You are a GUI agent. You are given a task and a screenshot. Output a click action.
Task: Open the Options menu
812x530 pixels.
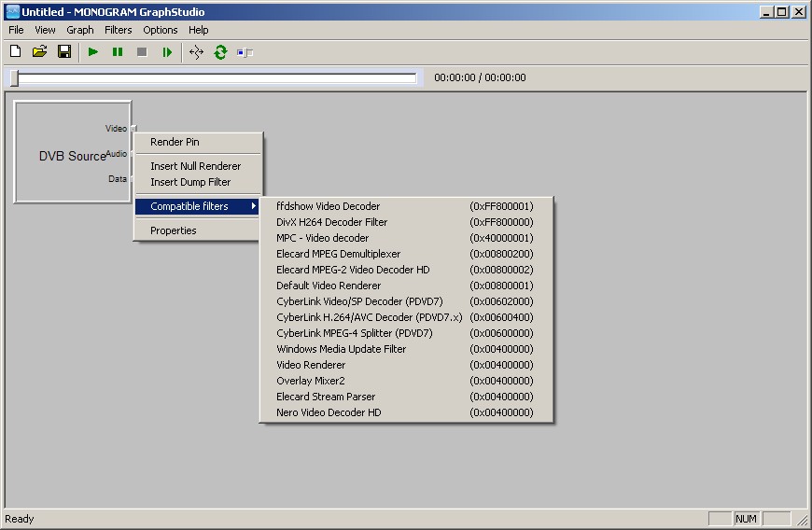click(x=161, y=30)
